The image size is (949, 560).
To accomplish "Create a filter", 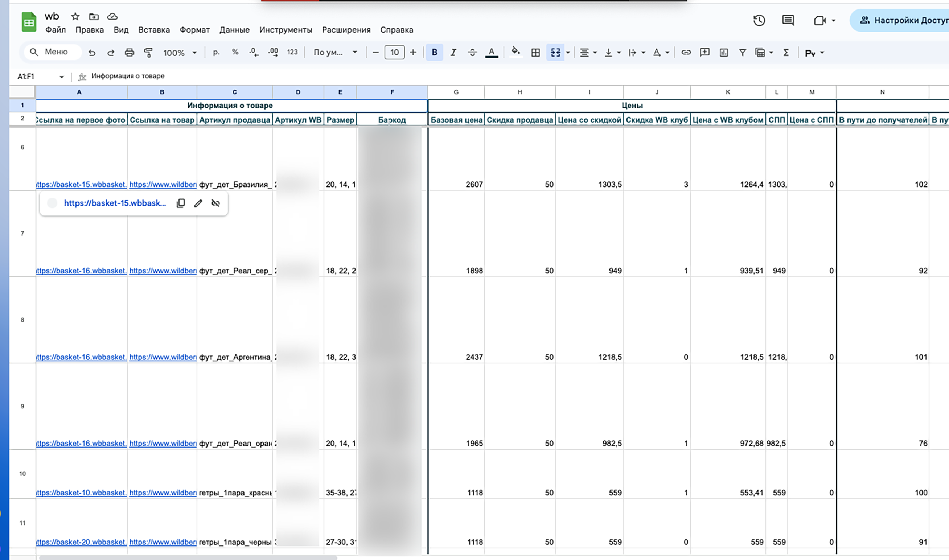I will [742, 53].
